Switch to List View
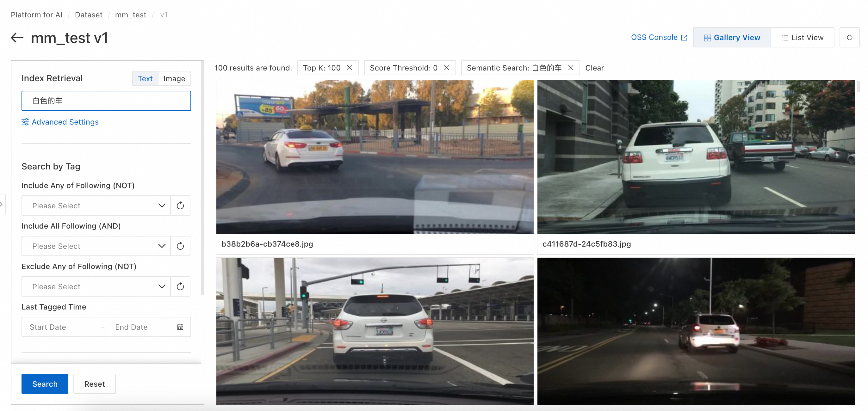This screenshot has width=868, height=411. [x=802, y=37]
